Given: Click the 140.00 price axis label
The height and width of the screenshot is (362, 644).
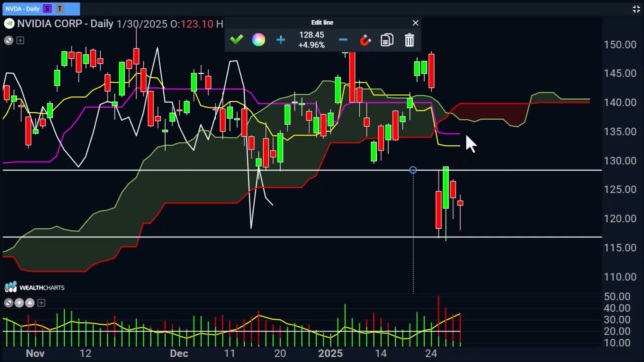Looking at the screenshot, I should 620,103.
